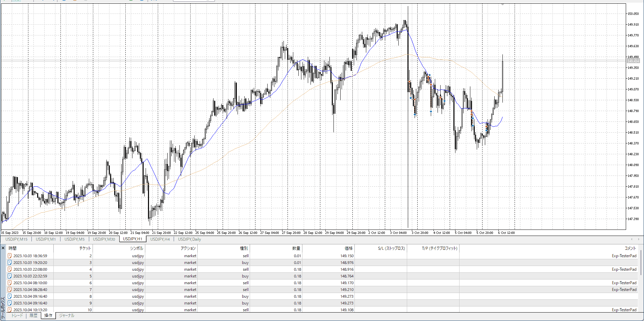Switch to the USDJPY,M5 chart tab
644x321 pixels.
point(74,239)
